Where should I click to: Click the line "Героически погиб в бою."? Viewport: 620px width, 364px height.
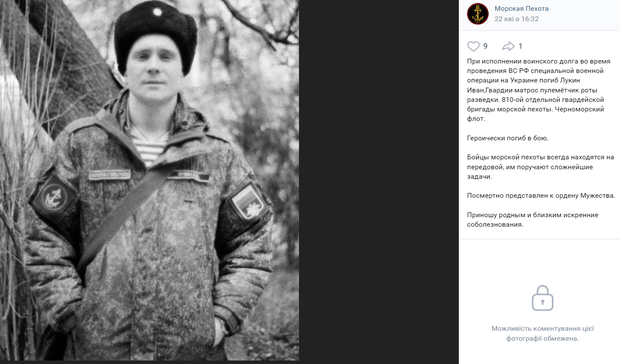(508, 138)
